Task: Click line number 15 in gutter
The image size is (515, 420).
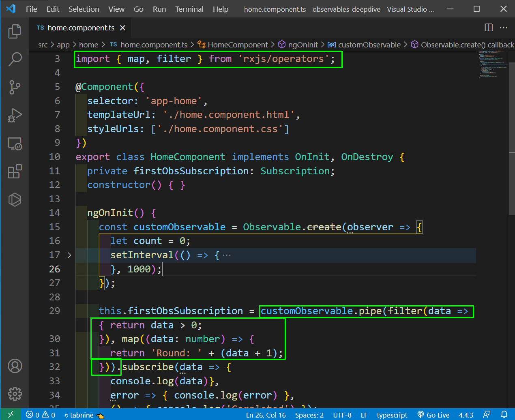Action: pos(54,227)
